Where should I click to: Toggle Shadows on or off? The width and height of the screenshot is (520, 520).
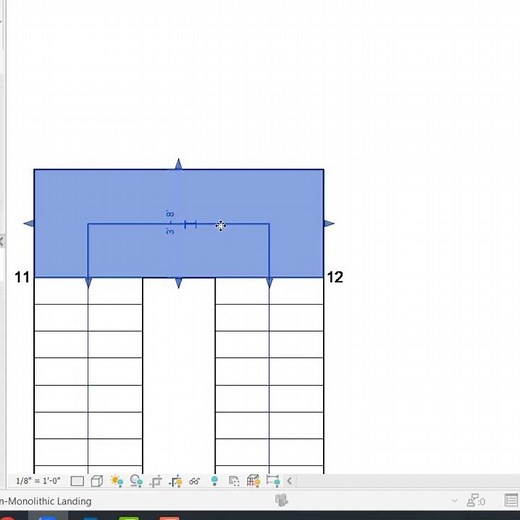point(136,481)
